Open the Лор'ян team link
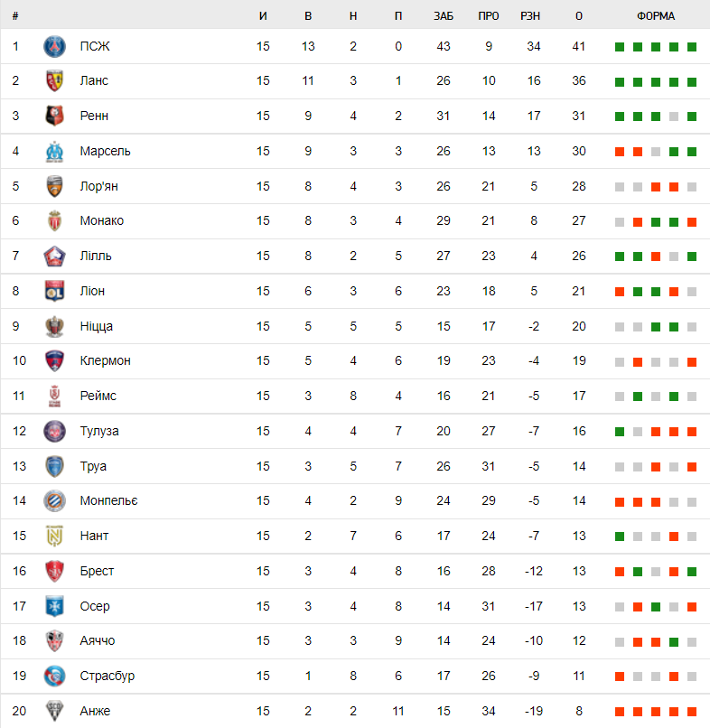Image resolution: width=710 pixels, height=728 pixels. pos(98,186)
